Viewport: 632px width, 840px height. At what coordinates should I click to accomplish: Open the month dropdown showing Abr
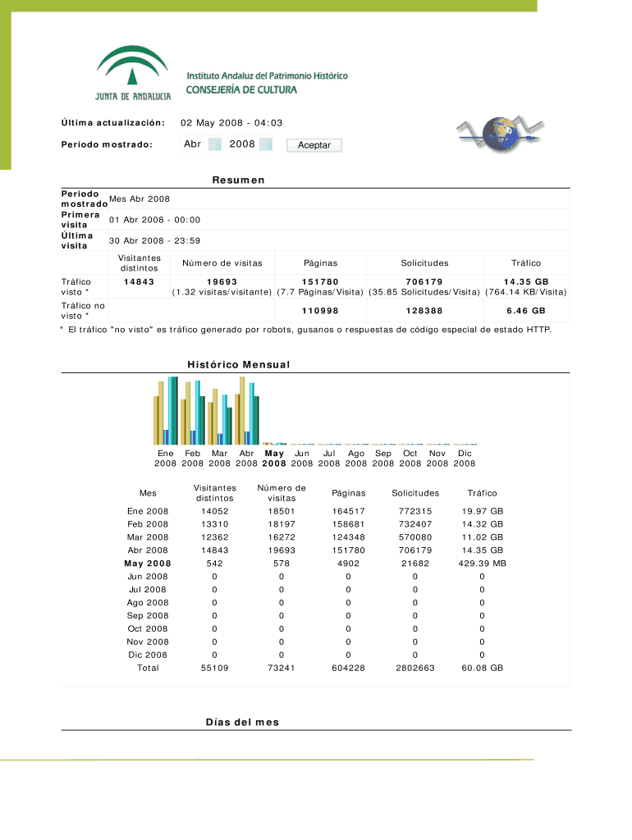click(x=202, y=145)
